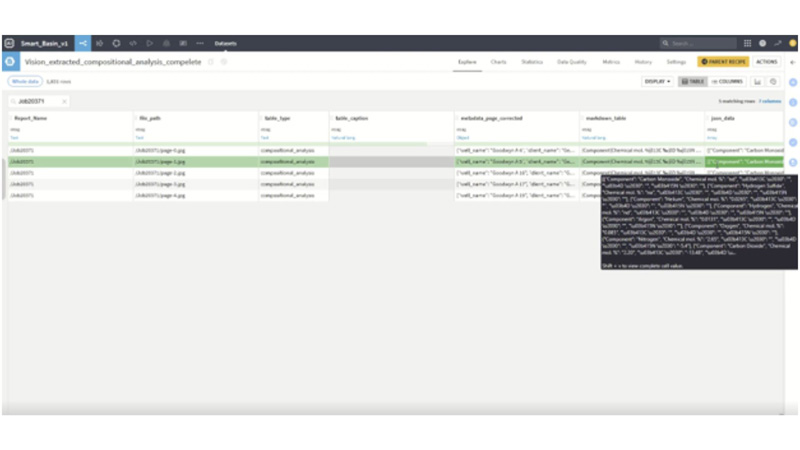Open the Flow icon in top navigation
This screenshot has width=800, height=450.
tap(83, 43)
